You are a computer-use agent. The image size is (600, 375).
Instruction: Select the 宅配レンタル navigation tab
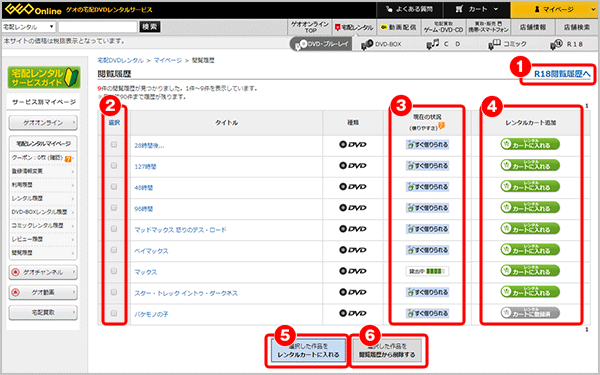[354, 27]
